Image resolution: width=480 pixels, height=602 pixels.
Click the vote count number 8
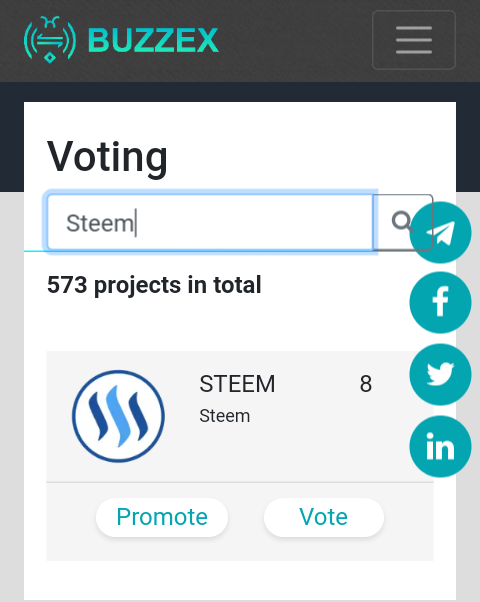click(x=366, y=384)
